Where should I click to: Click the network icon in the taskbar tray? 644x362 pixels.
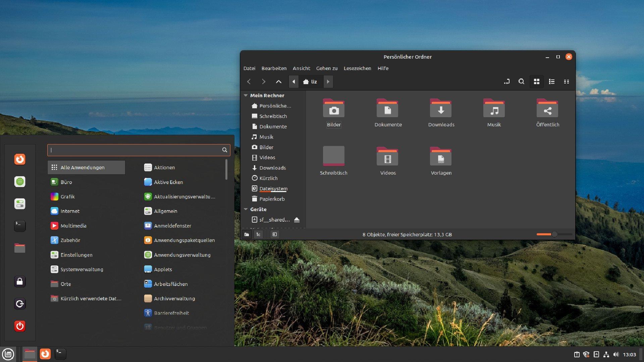pos(606,354)
